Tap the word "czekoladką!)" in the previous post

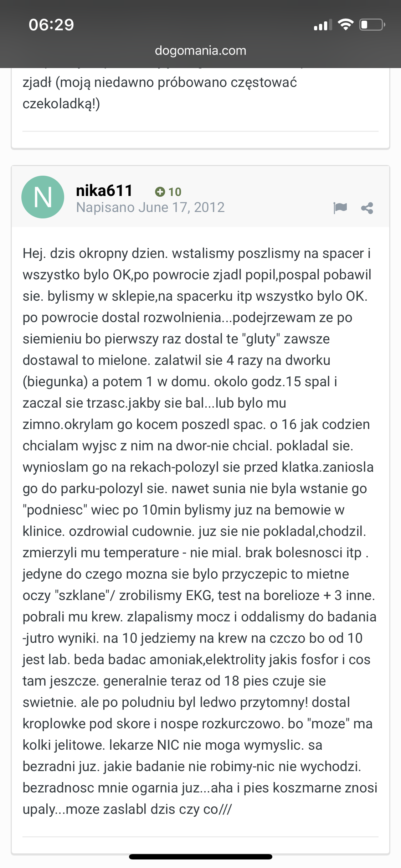tap(61, 104)
